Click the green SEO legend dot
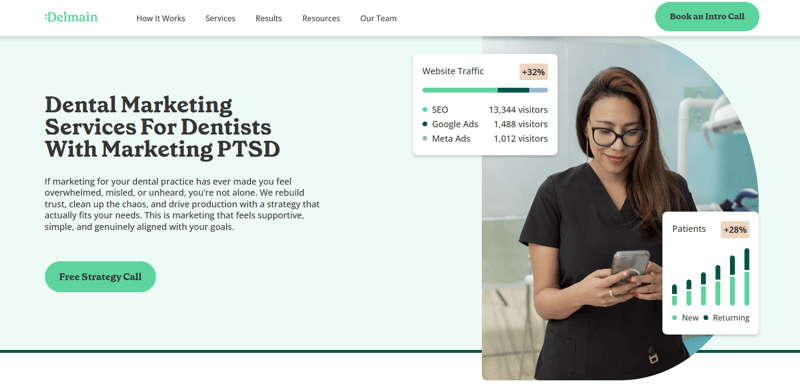The height and width of the screenshot is (389, 800). pyautogui.click(x=425, y=110)
